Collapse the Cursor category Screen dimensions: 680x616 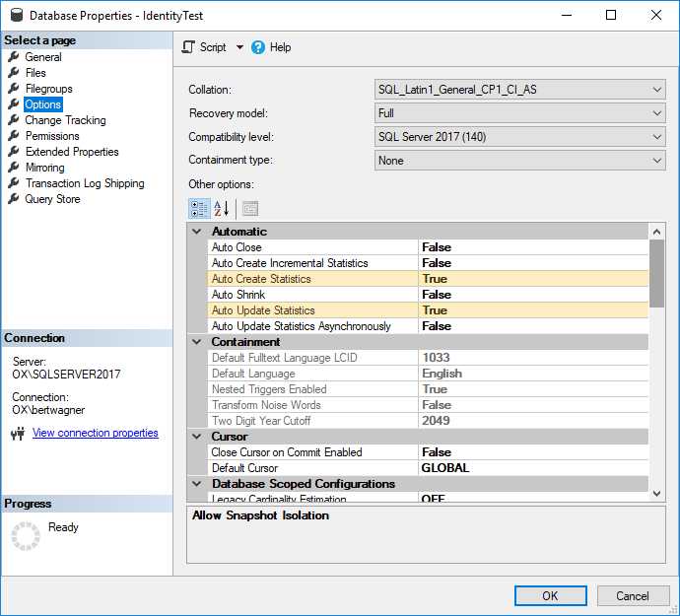[x=197, y=437]
